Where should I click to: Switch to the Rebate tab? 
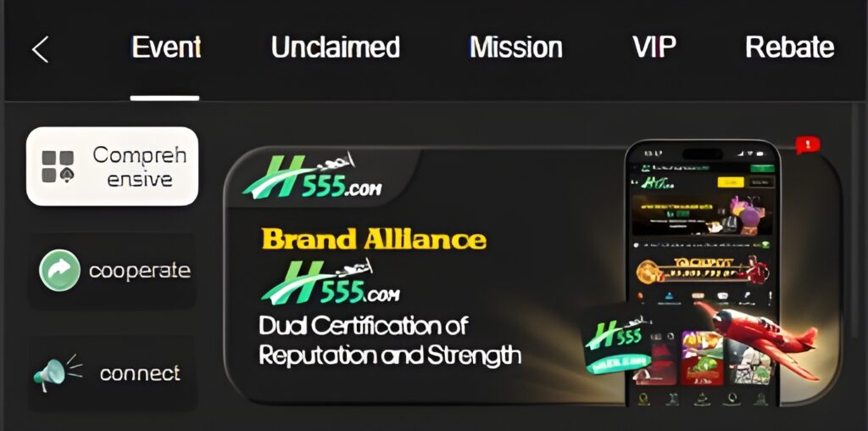point(789,48)
